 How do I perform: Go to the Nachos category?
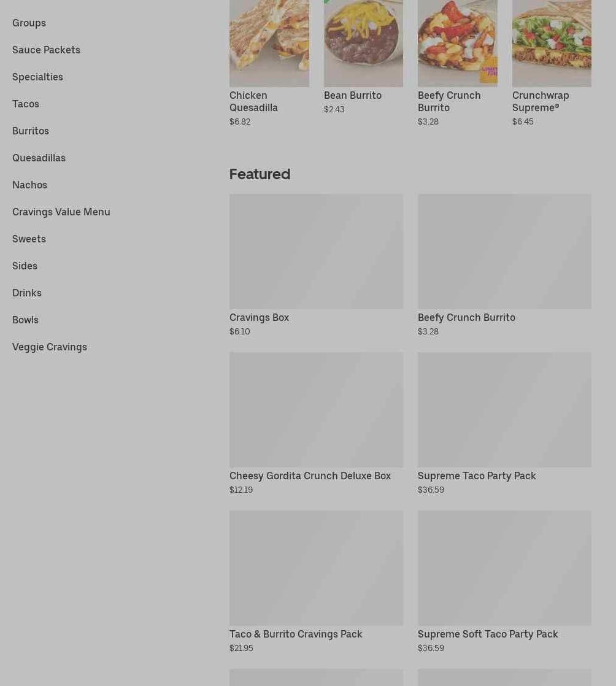pos(29,185)
